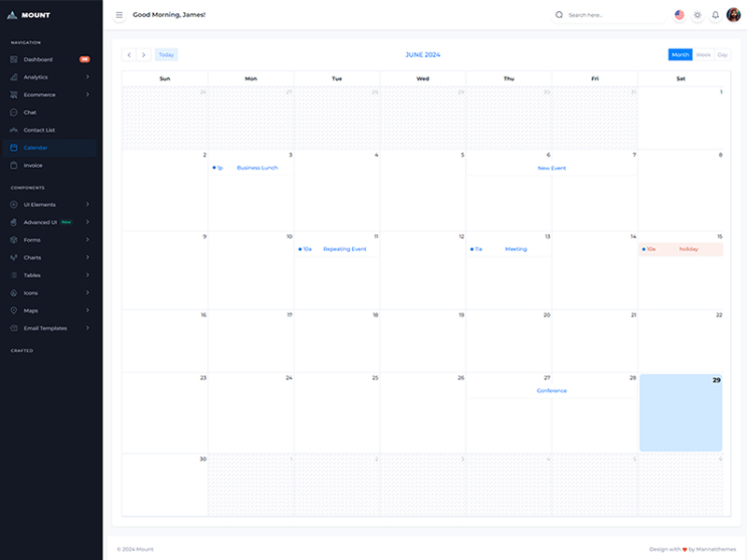This screenshot has height=560, width=747.
Task: Open the Repeating Event entry
Action: [337, 249]
